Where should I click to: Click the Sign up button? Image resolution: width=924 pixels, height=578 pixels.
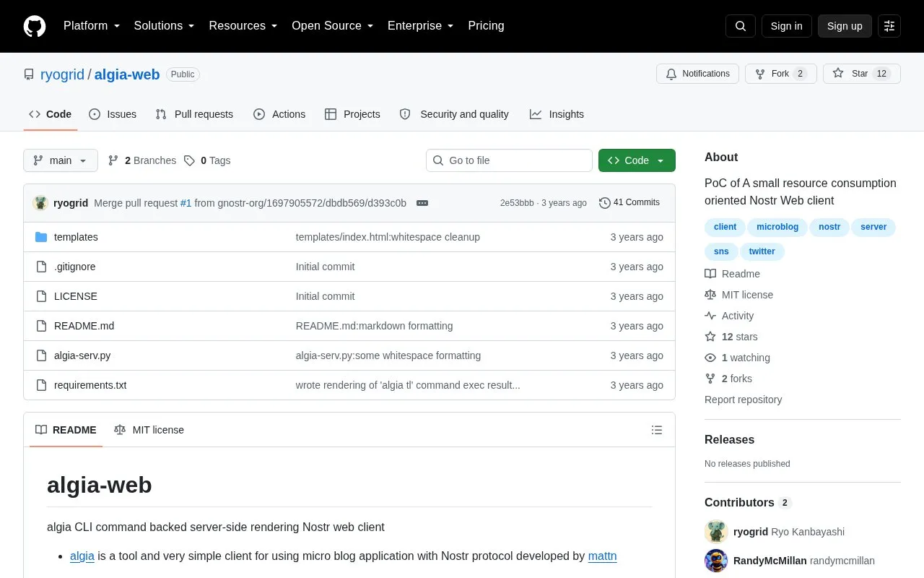(845, 26)
